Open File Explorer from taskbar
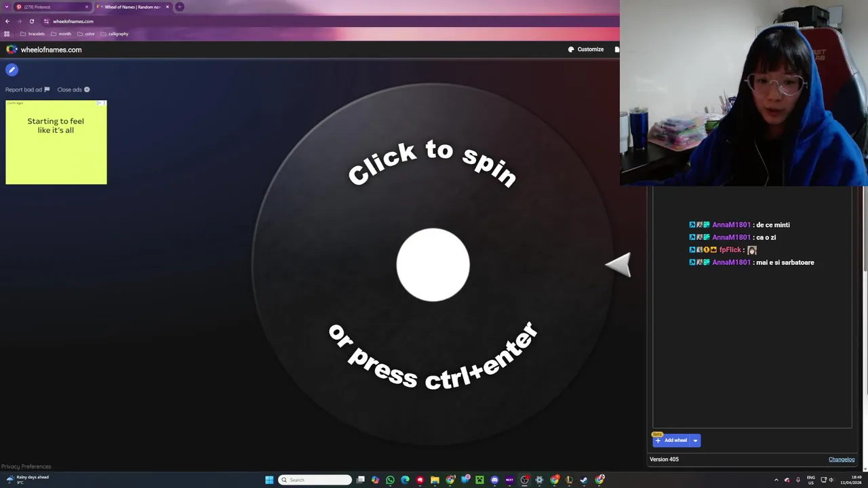The width and height of the screenshot is (868, 488). [435, 480]
